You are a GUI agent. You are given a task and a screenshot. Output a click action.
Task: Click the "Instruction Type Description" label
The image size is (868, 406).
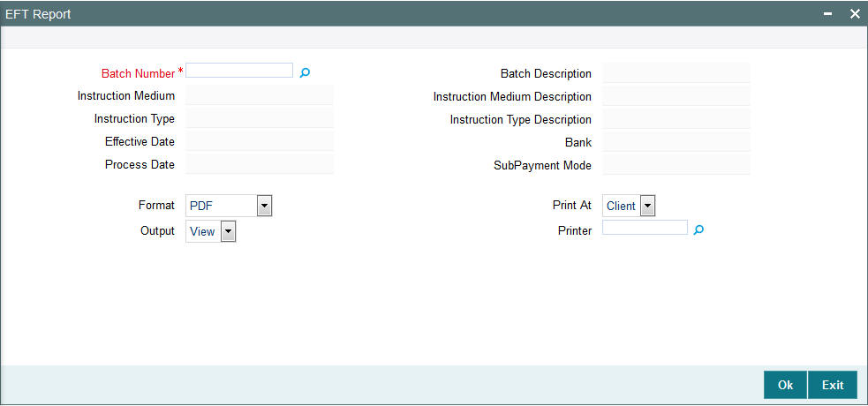[521, 119]
